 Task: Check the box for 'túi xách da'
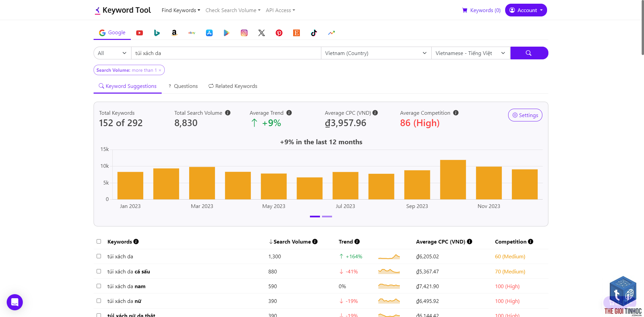99,256
